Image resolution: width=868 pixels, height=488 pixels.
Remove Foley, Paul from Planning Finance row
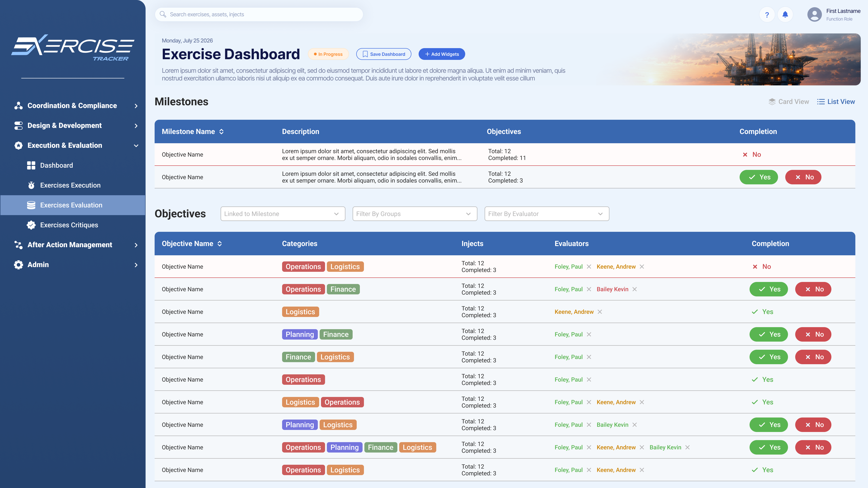pos(589,334)
